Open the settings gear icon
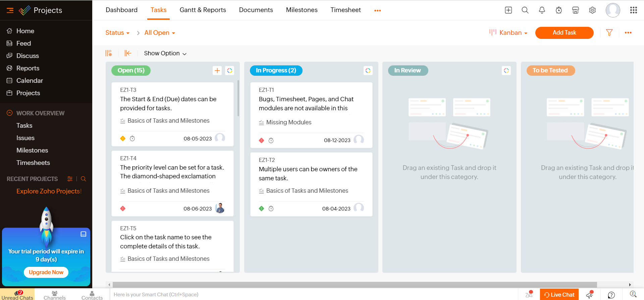 click(x=592, y=10)
